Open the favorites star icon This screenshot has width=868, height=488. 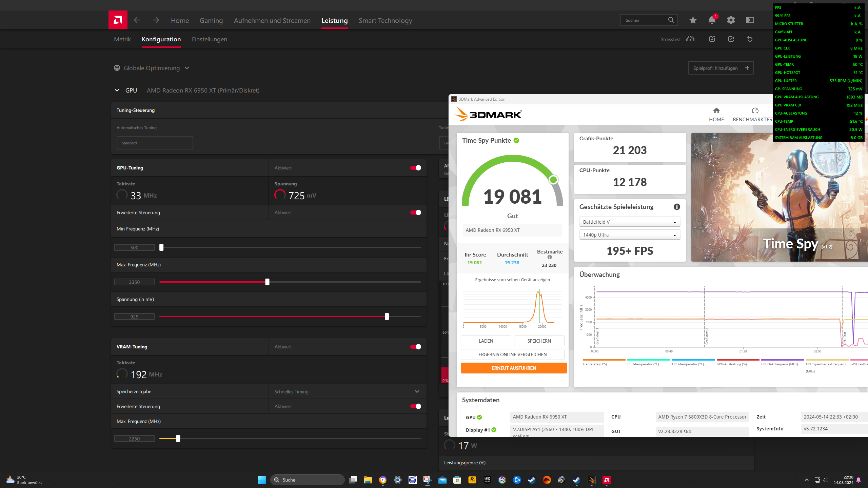(x=693, y=20)
